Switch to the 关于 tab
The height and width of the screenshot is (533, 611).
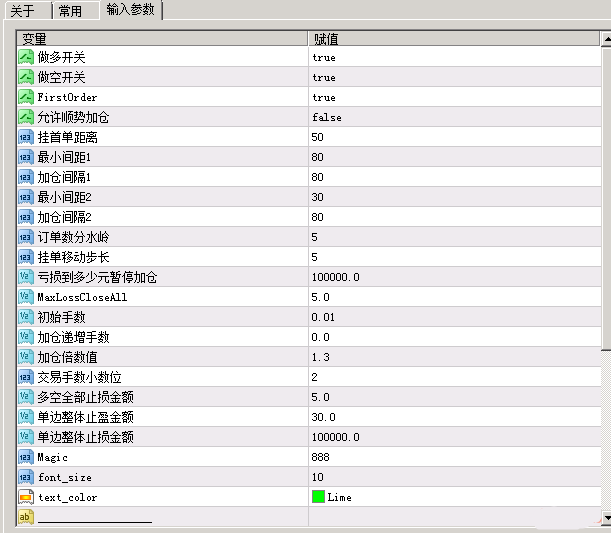[27, 10]
